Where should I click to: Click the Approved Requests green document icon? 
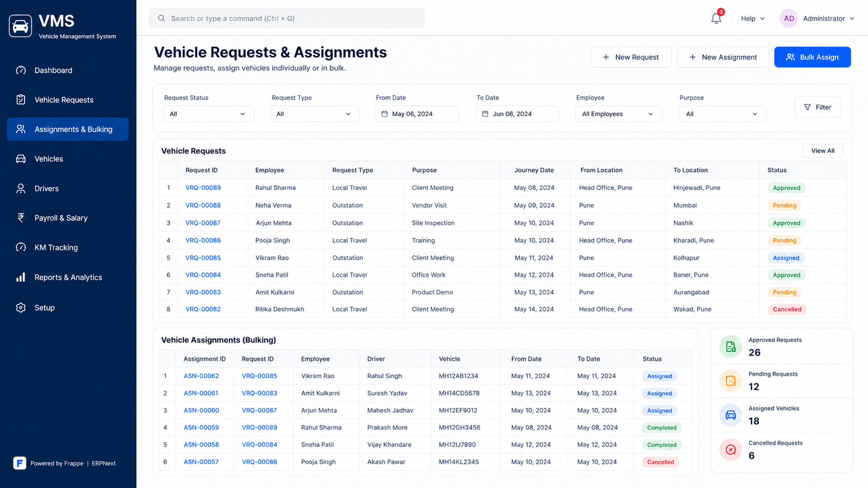tap(731, 346)
